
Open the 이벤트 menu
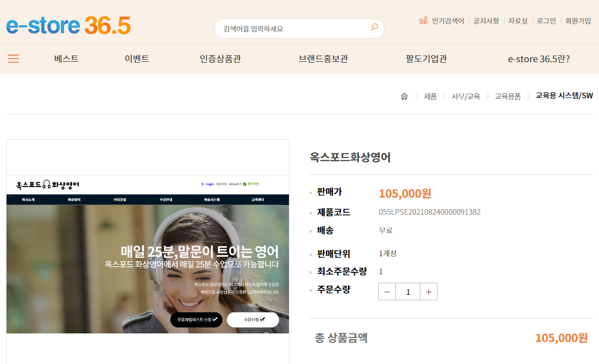coord(137,59)
